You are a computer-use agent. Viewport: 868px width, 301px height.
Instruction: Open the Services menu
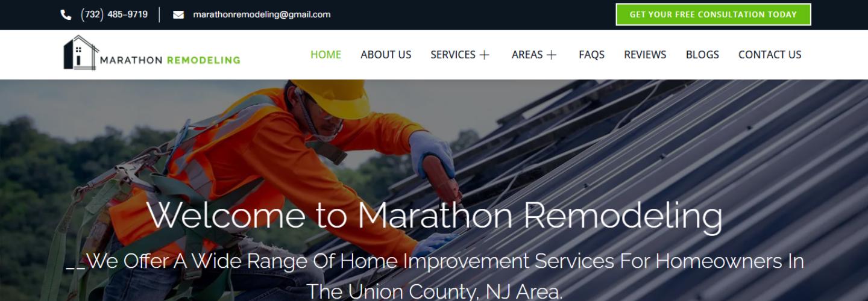453,55
